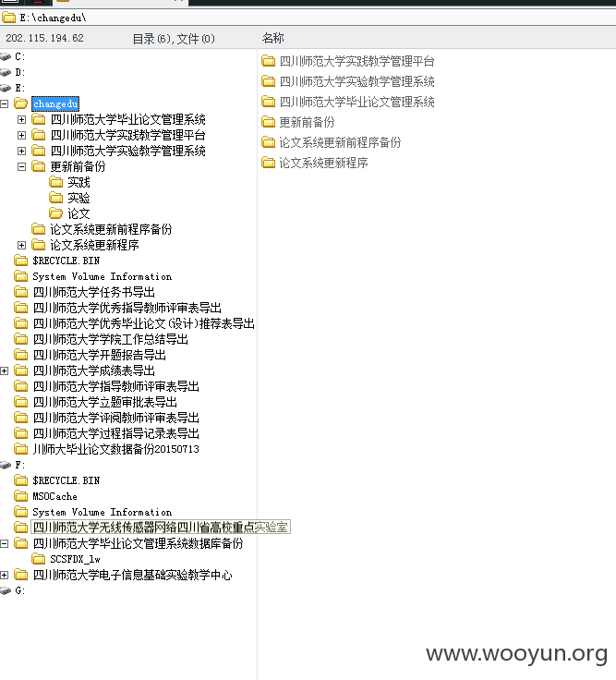Open 四川师范大学毕业论文管理系统 icon in file list

click(x=269, y=102)
